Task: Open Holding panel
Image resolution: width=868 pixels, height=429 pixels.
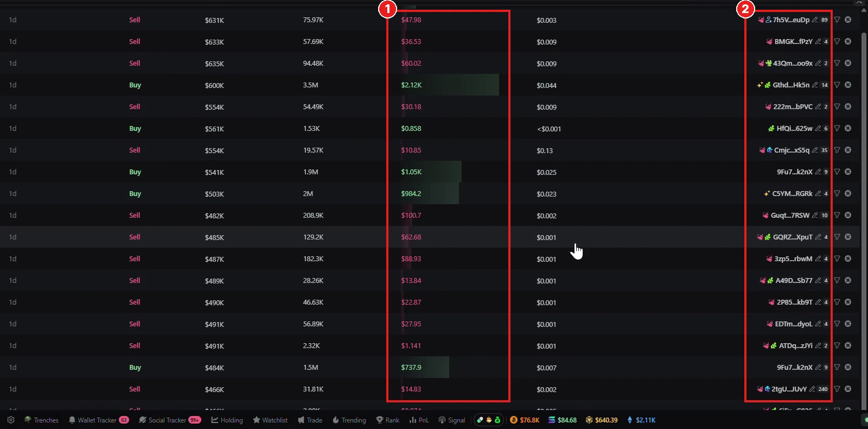Action: click(x=227, y=420)
